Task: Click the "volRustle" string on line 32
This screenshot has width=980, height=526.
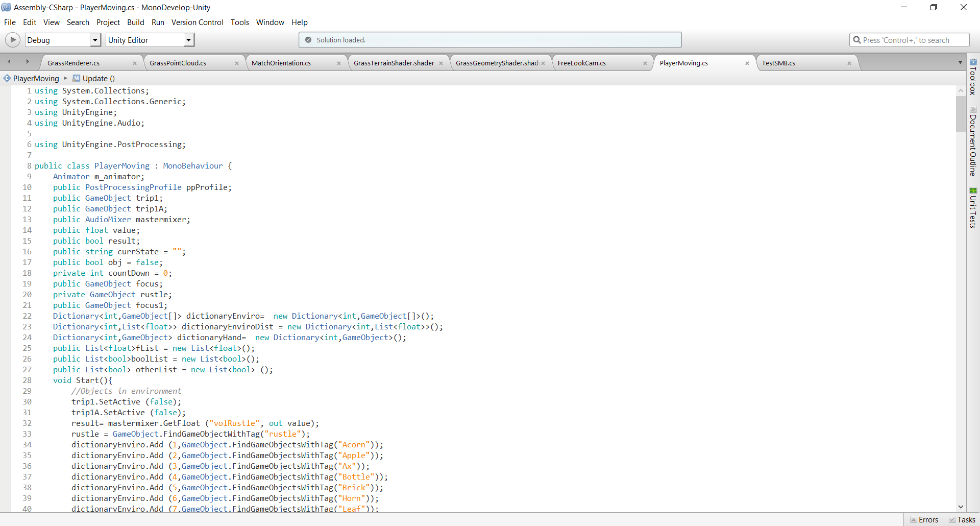Action: 234,423
